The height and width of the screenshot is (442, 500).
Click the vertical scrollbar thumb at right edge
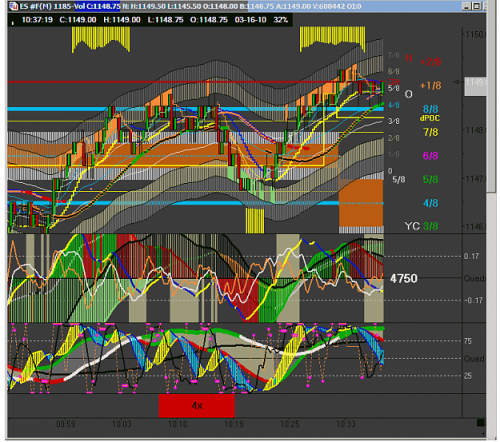point(491,97)
